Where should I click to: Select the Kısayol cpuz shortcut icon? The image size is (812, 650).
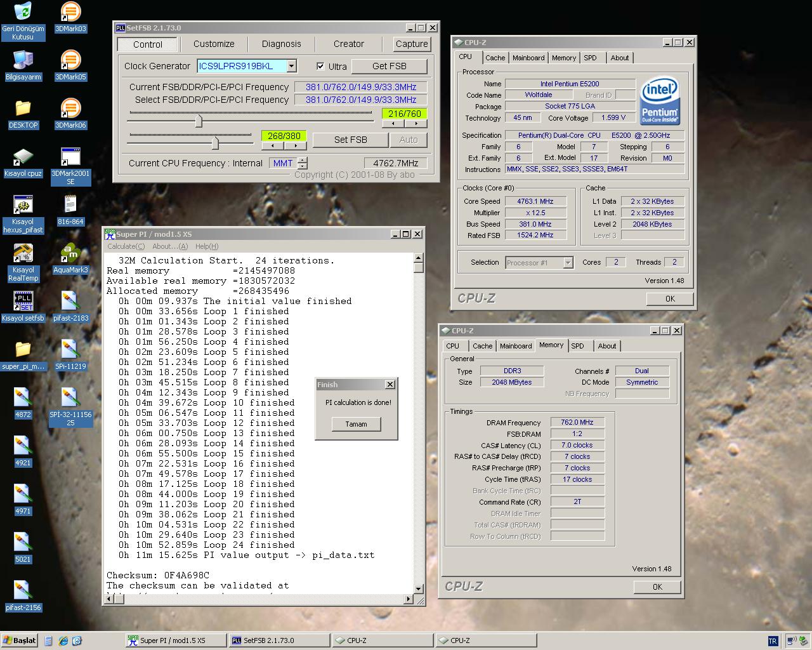tap(23, 162)
